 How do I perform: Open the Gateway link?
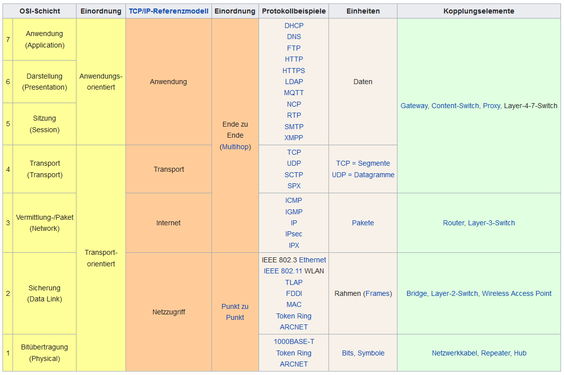point(414,106)
